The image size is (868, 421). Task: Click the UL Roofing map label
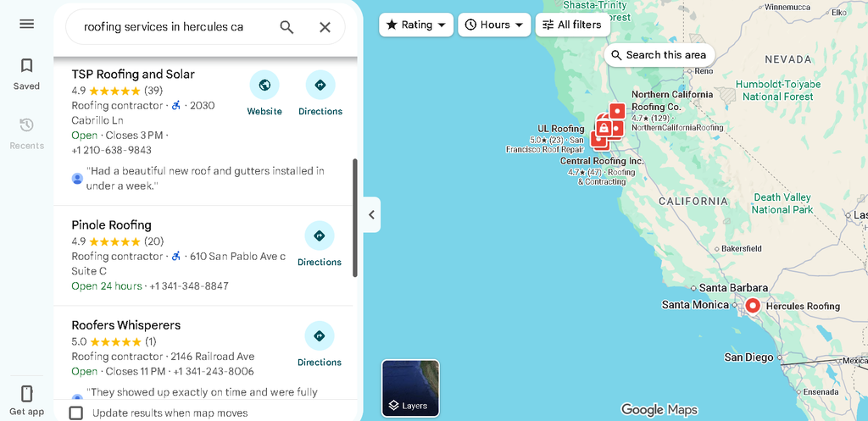tap(561, 129)
